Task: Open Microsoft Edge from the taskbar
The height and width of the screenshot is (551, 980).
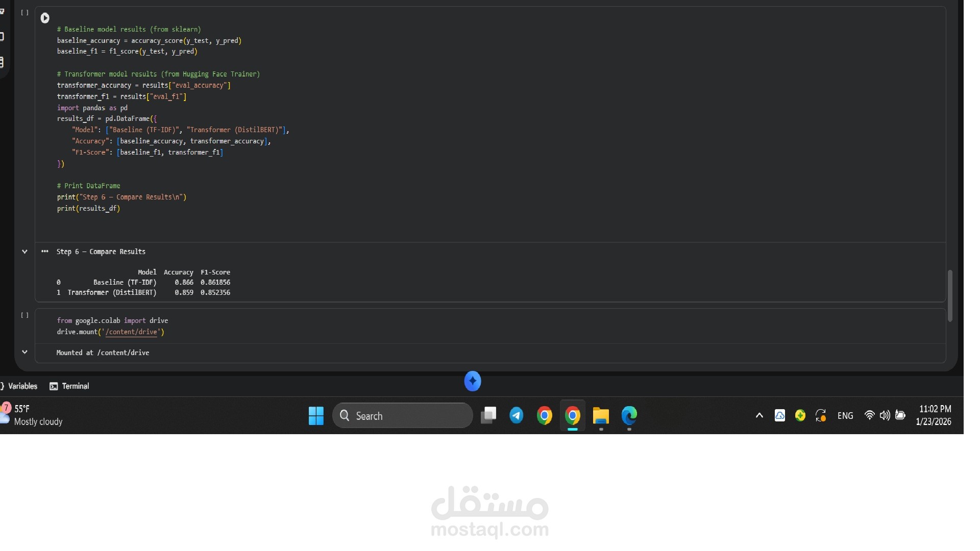Action: coord(629,415)
